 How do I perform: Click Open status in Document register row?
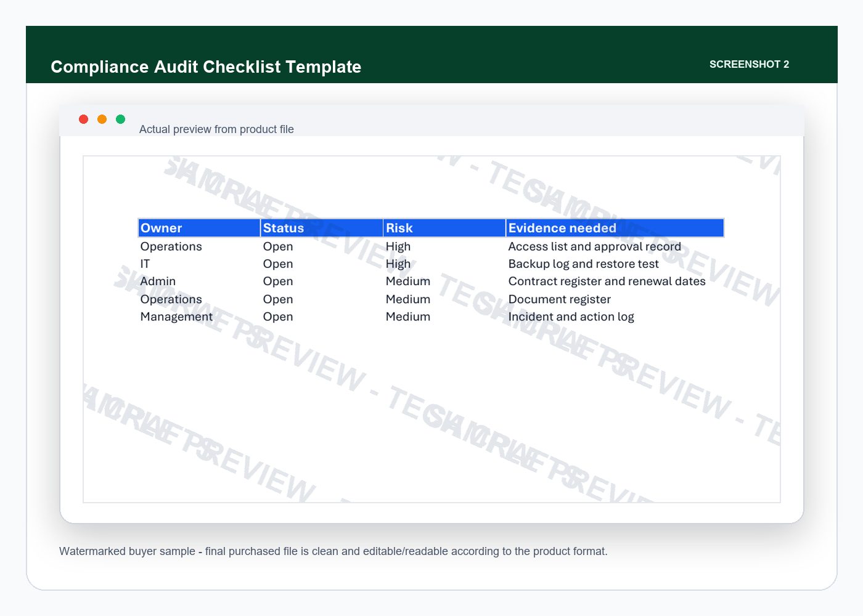tap(278, 299)
